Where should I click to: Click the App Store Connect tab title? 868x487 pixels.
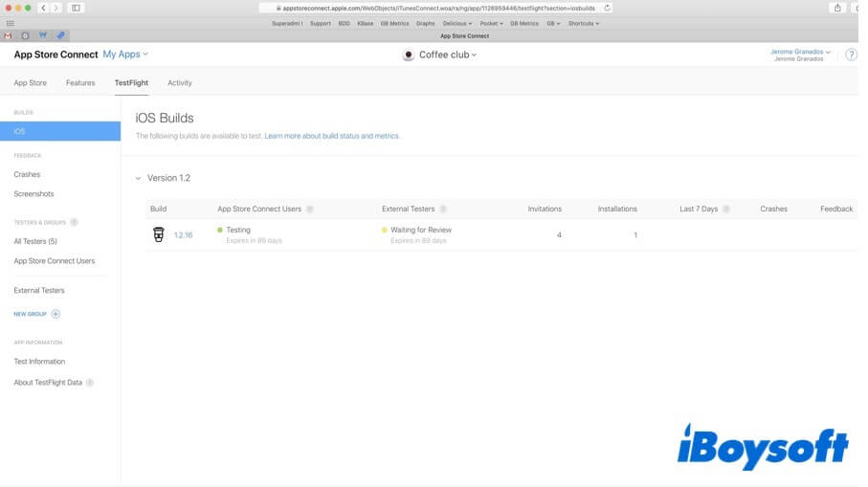[x=464, y=36]
